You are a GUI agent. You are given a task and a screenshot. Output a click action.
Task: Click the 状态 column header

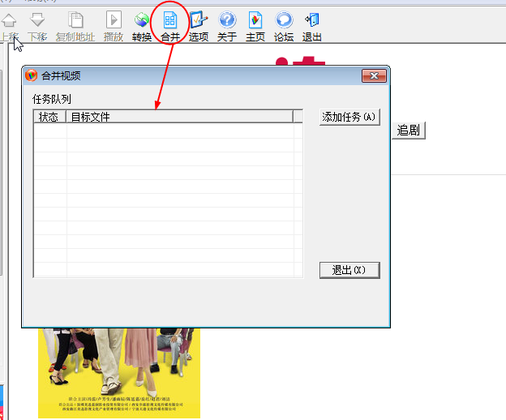(49, 117)
